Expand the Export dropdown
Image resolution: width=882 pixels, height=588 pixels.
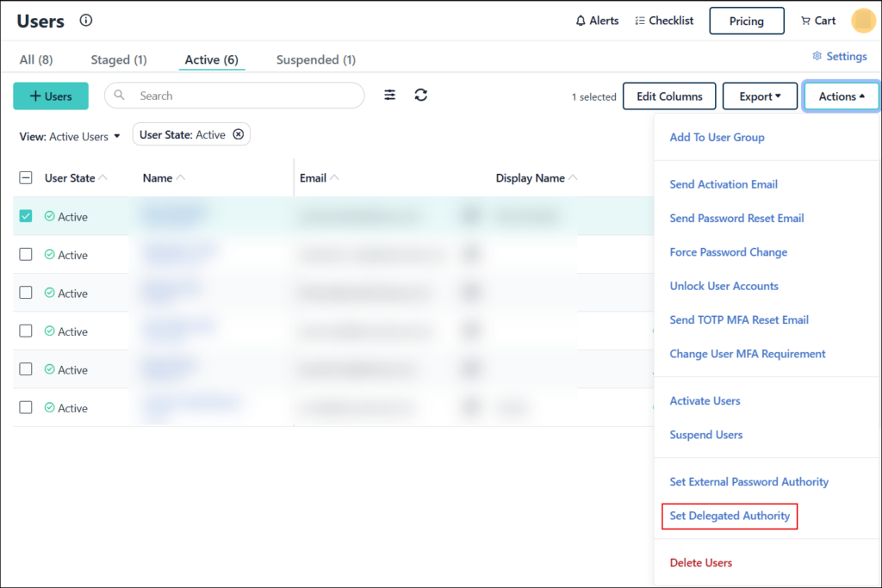[x=760, y=96]
